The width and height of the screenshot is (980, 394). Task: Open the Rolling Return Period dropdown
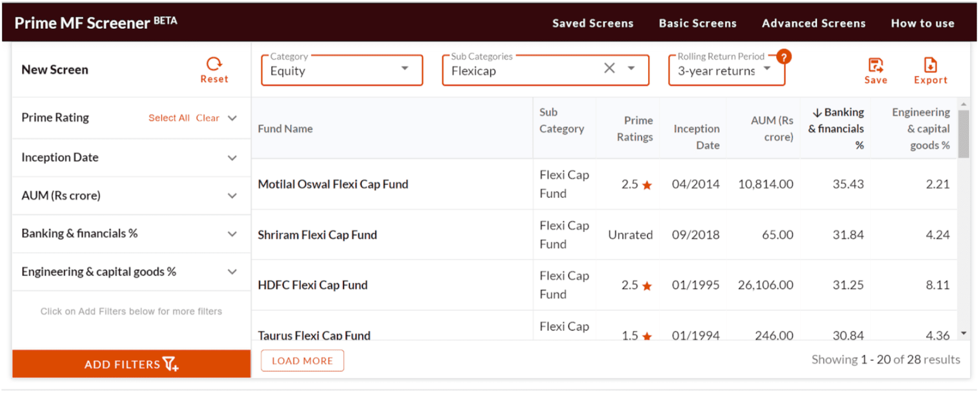pyautogui.click(x=726, y=70)
